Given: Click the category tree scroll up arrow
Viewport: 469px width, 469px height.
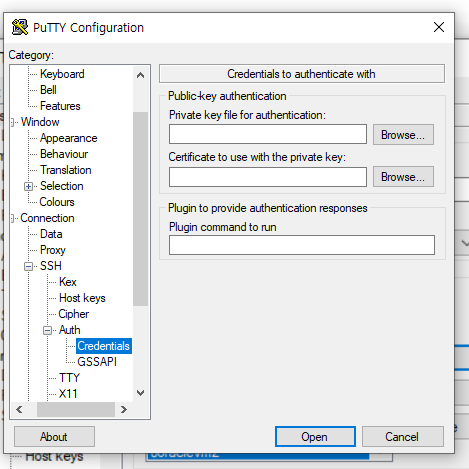Looking at the screenshot, I should tap(141, 75).
